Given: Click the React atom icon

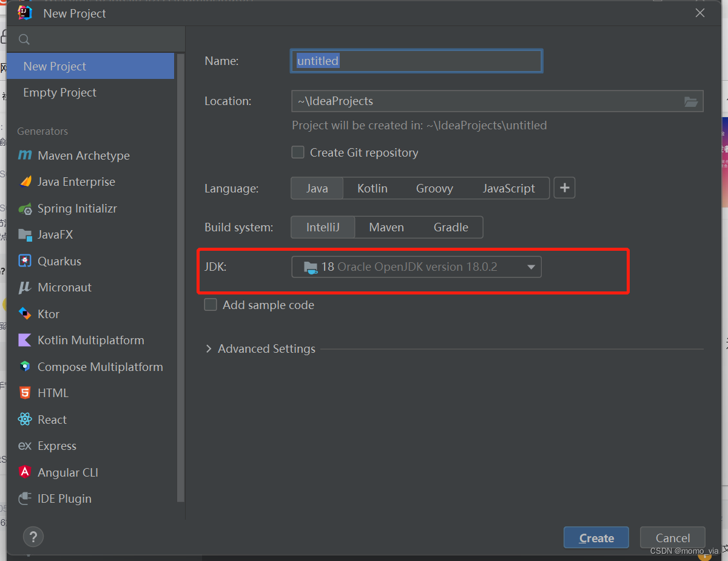Looking at the screenshot, I should pyautogui.click(x=25, y=420).
